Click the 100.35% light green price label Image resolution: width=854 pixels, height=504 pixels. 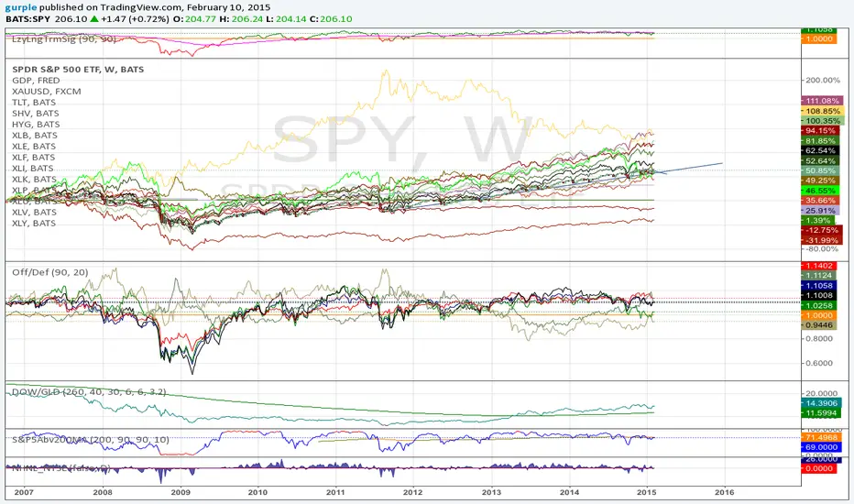[823, 121]
